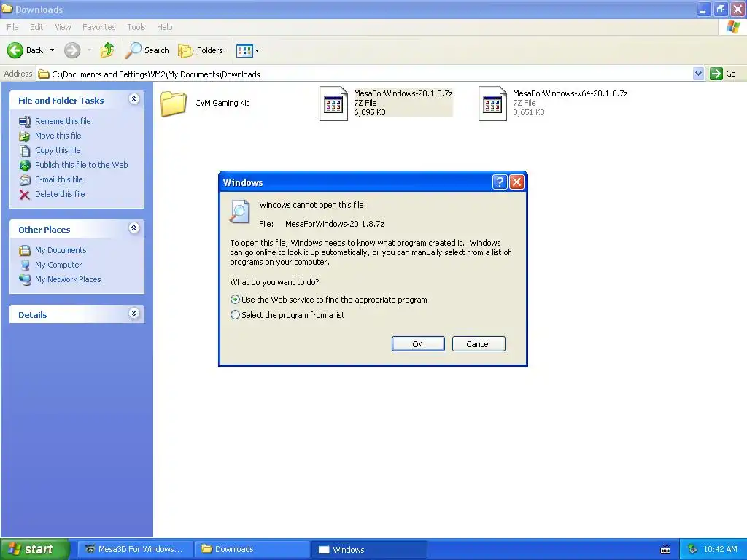
Task: Click the Publish to Web globe icon
Action: (x=25, y=166)
